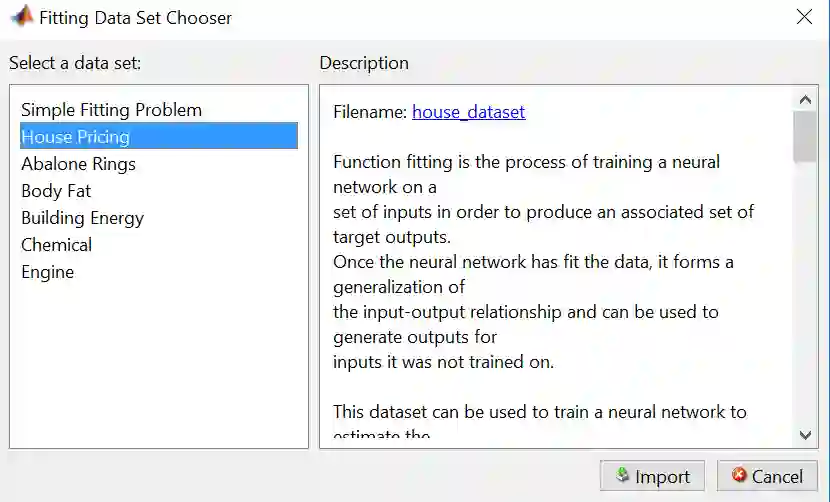Choose House Pricing in the data set list
Image resolution: width=830 pixels, height=502 pixels.
(x=76, y=137)
